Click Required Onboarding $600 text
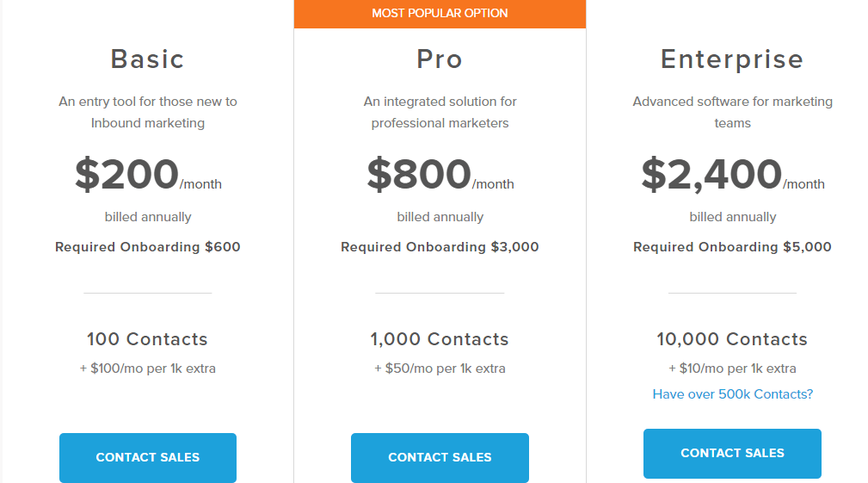Image resolution: width=868 pixels, height=483 pixels. coord(148,247)
